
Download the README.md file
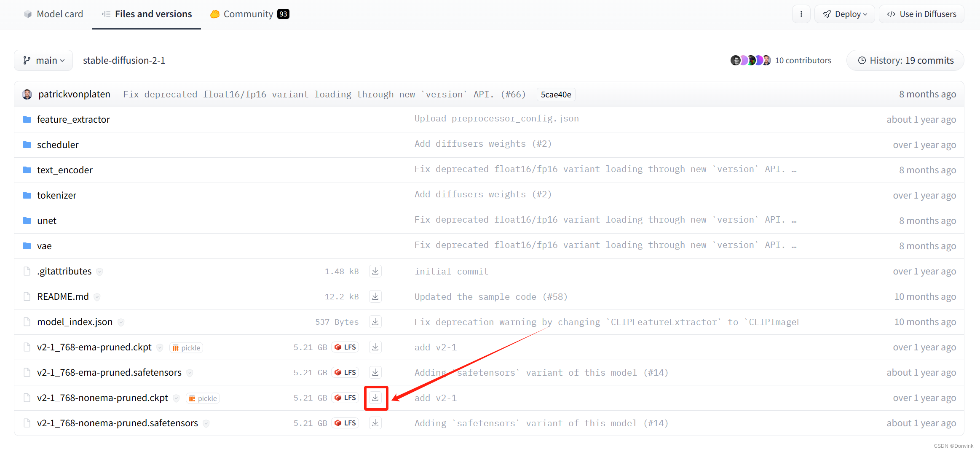tap(375, 296)
